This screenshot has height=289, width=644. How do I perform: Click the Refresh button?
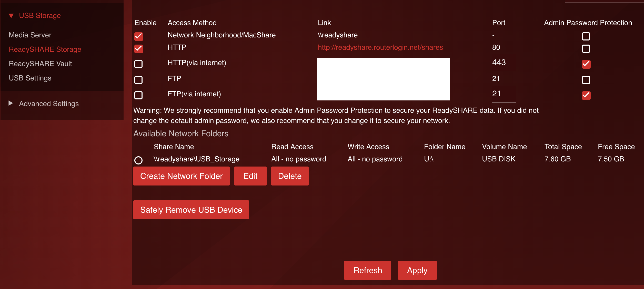click(x=367, y=270)
